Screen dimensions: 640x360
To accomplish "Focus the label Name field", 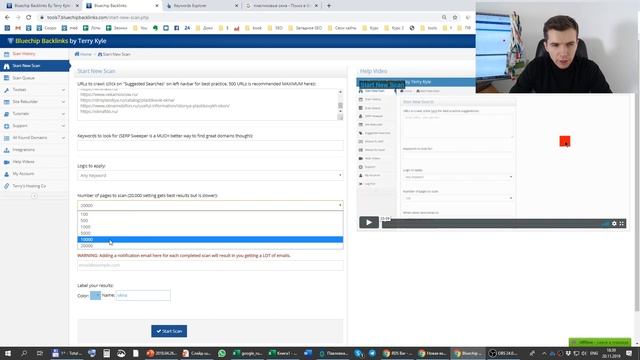I will click(143, 295).
